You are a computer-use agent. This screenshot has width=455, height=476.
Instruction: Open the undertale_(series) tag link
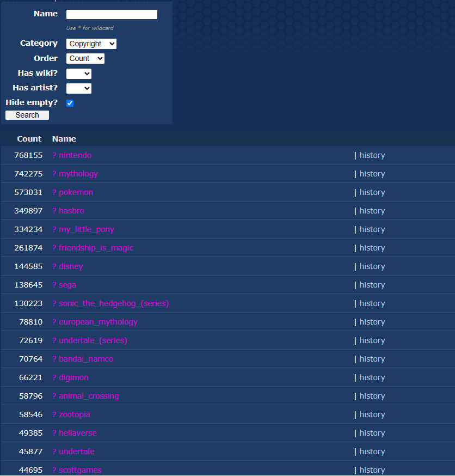tap(93, 340)
